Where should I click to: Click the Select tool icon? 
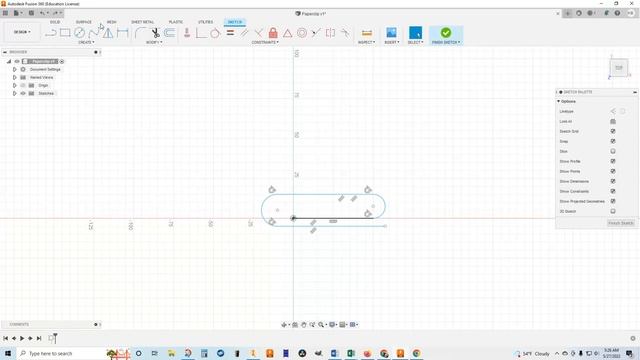click(x=415, y=33)
